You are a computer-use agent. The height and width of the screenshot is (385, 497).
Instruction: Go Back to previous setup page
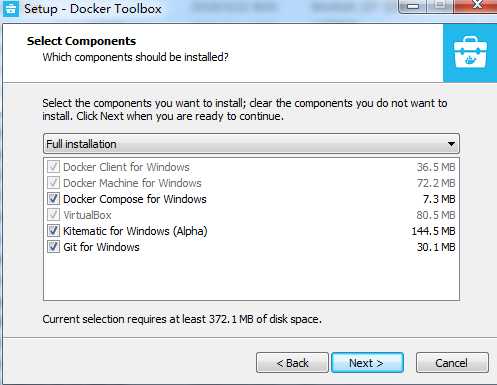click(x=292, y=363)
